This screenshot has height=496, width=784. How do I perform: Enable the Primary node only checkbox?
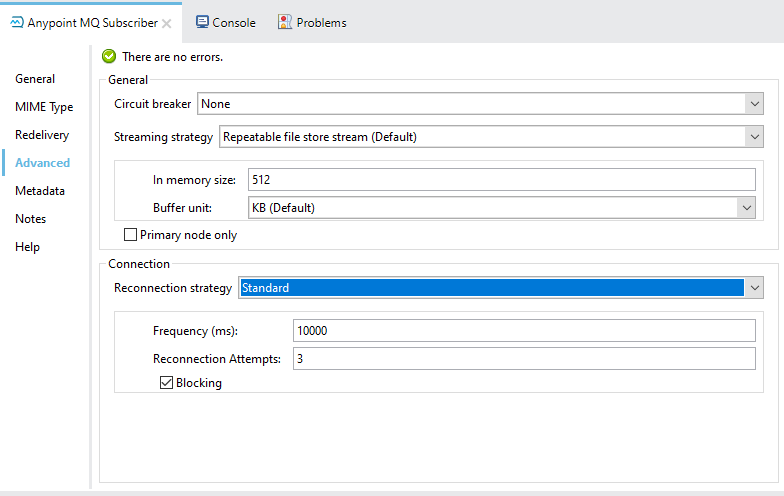pos(130,235)
